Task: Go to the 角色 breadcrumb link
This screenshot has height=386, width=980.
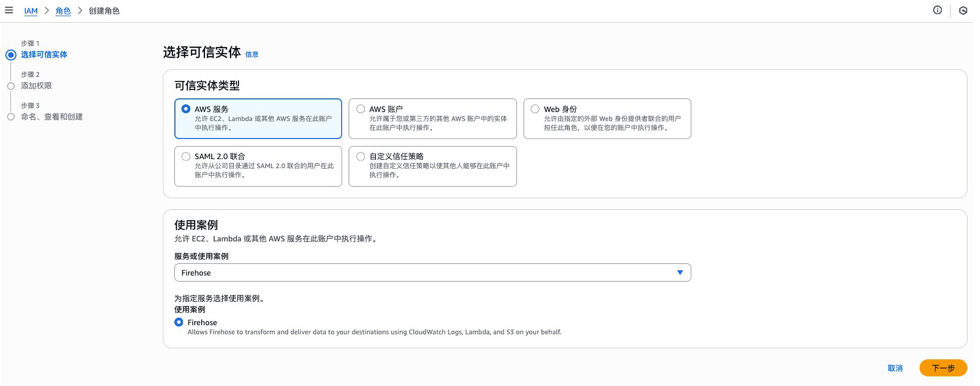Action: point(63,11)
